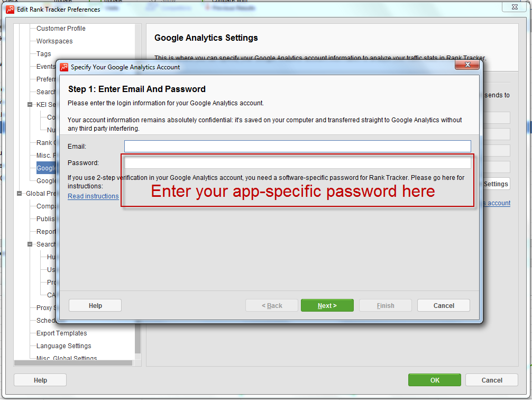Click the Settings button behind the dialog
This screenshot has width=532, height=400.
coord(496,184)
